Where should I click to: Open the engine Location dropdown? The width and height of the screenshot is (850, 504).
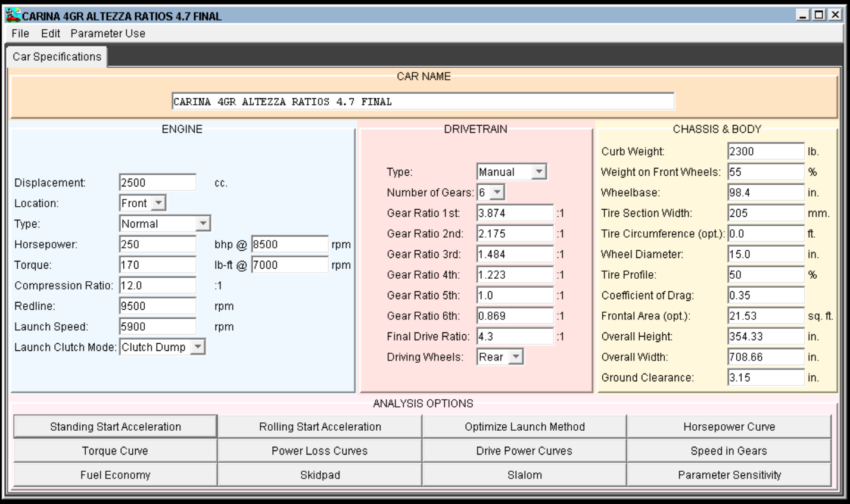pos(143,203)
